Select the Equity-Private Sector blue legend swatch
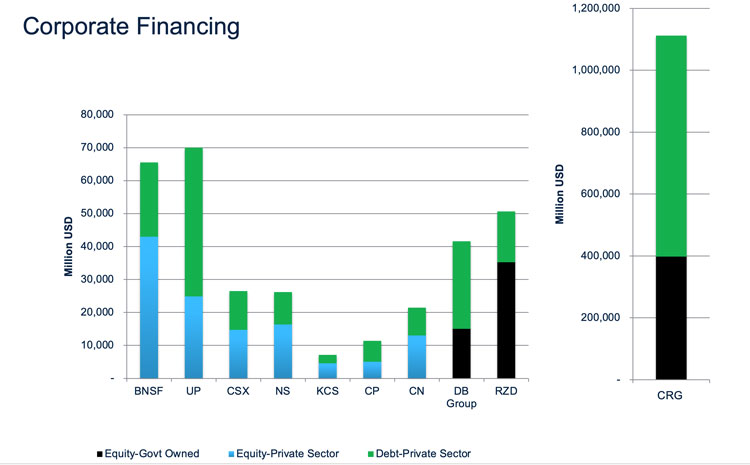This screenshot has width=750, height=465. [232, 454]
